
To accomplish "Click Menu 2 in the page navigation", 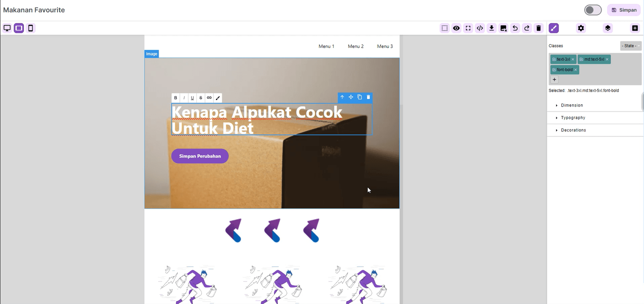I will click(x=355, y=46).
